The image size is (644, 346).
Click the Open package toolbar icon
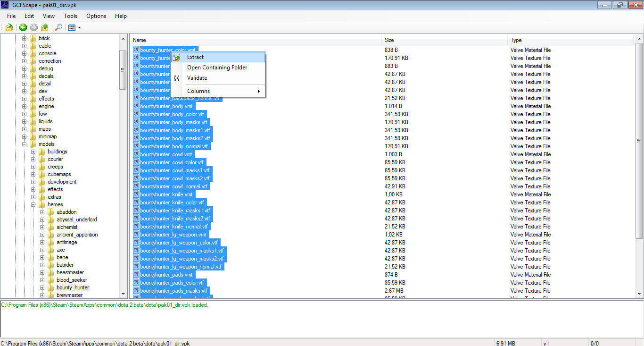(9, 28)
